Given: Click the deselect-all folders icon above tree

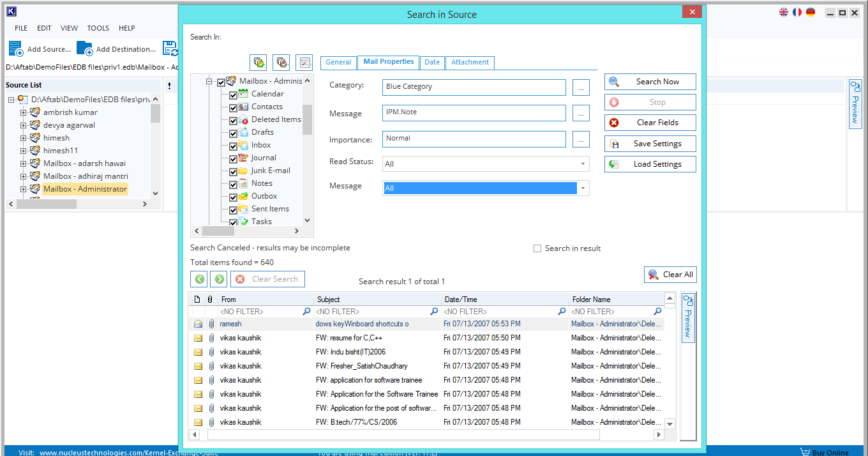Looking at the screenshot, I should [x=281, y=62].
